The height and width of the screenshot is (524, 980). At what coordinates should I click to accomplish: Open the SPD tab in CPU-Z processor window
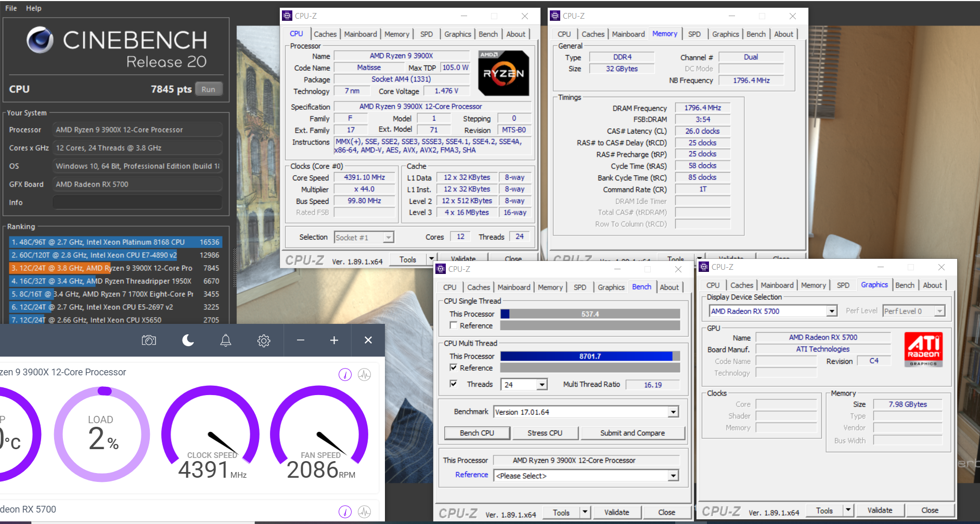pyautogui.click(x=427, y=34)
